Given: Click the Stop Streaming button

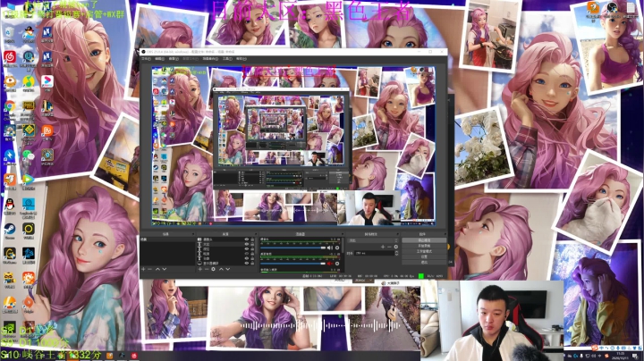Looking at the screenshot, I should click(x=424, y=240).
